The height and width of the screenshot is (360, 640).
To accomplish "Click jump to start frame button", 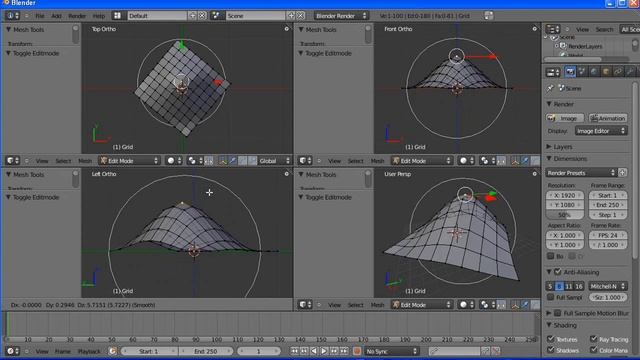I will 294,351.
